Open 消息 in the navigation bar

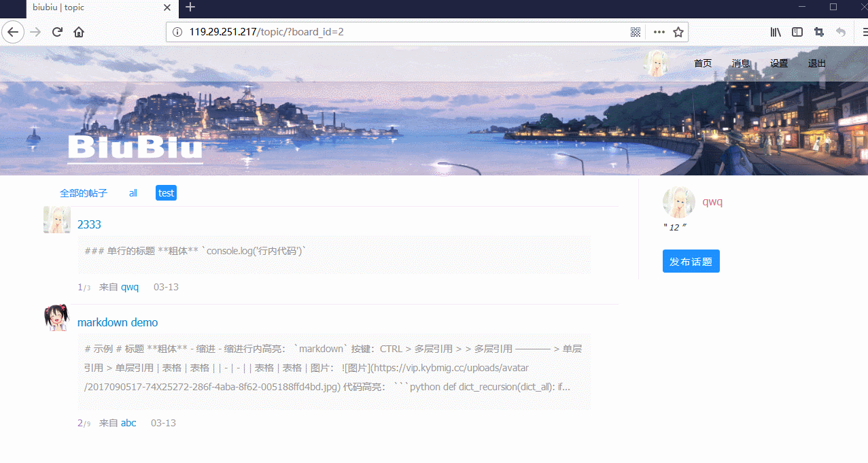tap(741, 63)
